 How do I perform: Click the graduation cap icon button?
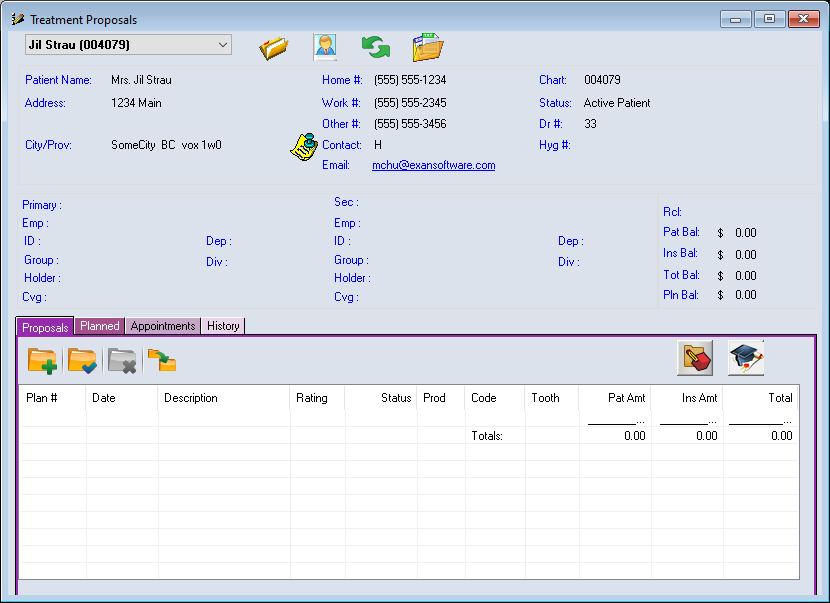[746, 358]
